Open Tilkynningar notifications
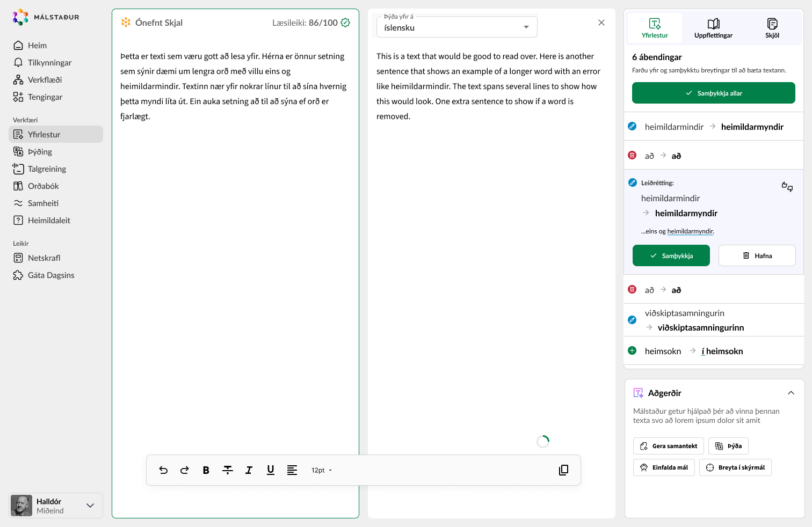 pyautogui.click(x=56, y=62)
